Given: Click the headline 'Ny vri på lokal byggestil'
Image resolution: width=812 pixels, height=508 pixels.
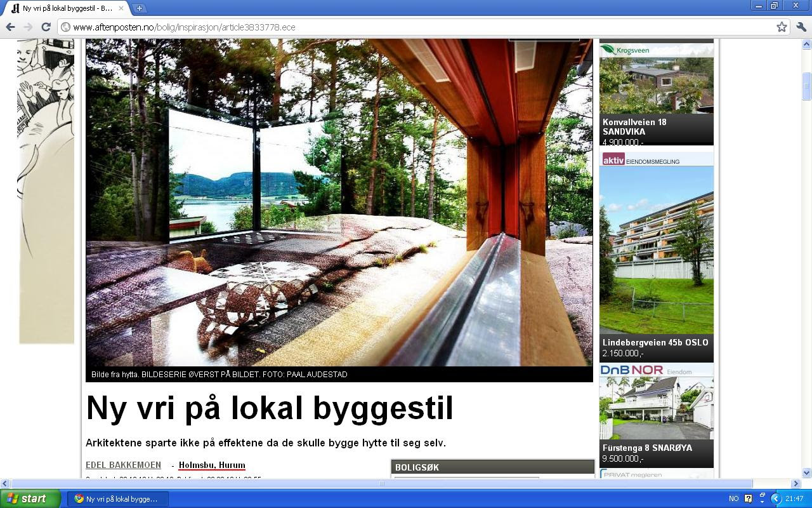Looking at the screenshot, I should click(270, 408).
